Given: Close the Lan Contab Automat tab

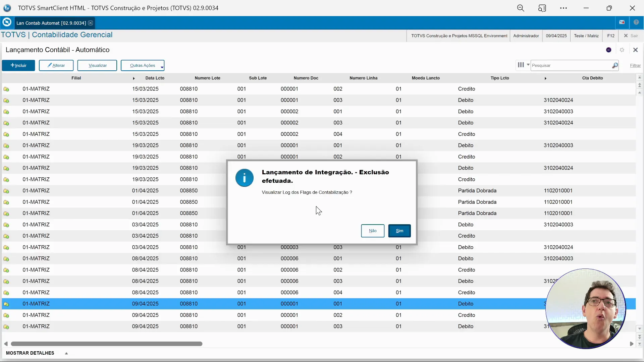Looking at the screenshot, I should pyautogui.click(x=91, y=23).
